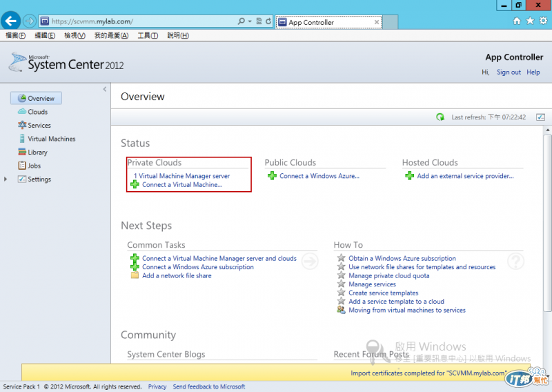Click Add a network file share link
This screenshot has width=552, height=392.
[x=177, y=275]
